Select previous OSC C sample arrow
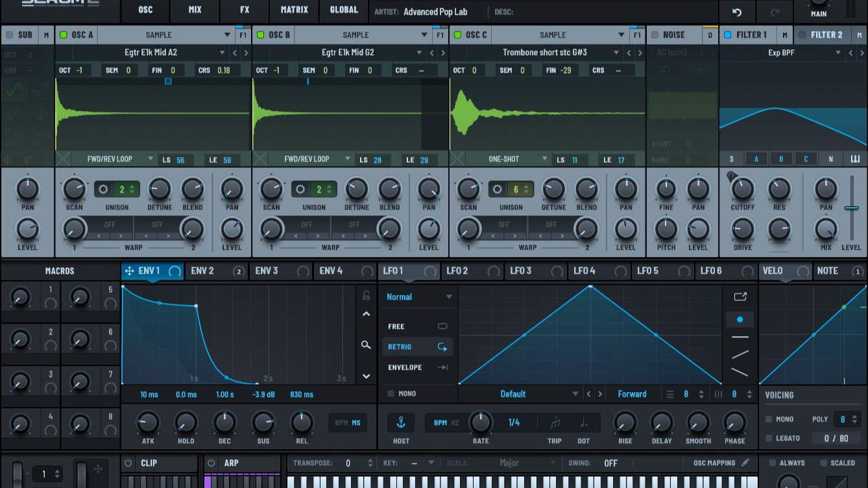This screenshot has height=488, width=868. (629, 53)
